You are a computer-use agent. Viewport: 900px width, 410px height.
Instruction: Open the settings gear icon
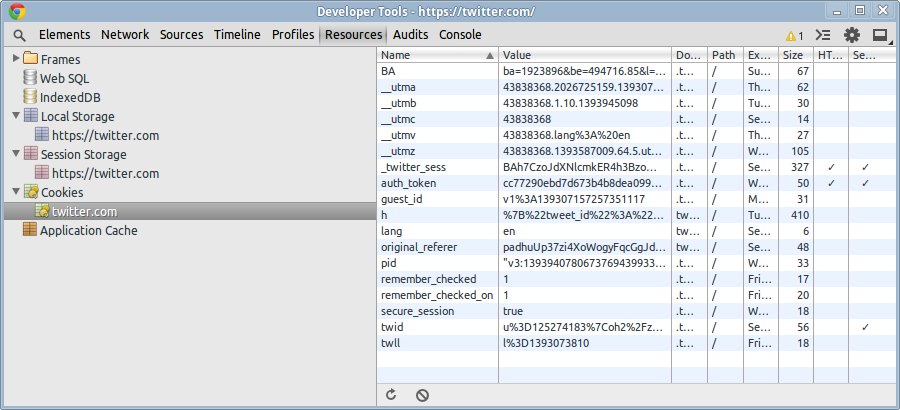(852, 35)
